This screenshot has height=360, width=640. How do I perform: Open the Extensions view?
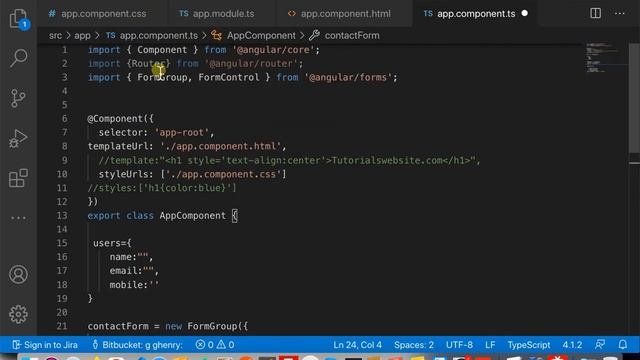coord(18,178)
